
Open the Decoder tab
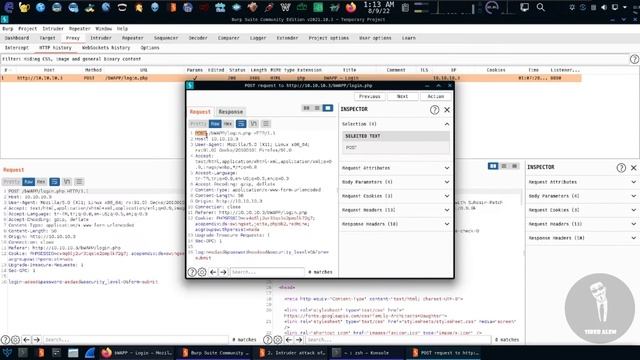(x=198, y=38)
